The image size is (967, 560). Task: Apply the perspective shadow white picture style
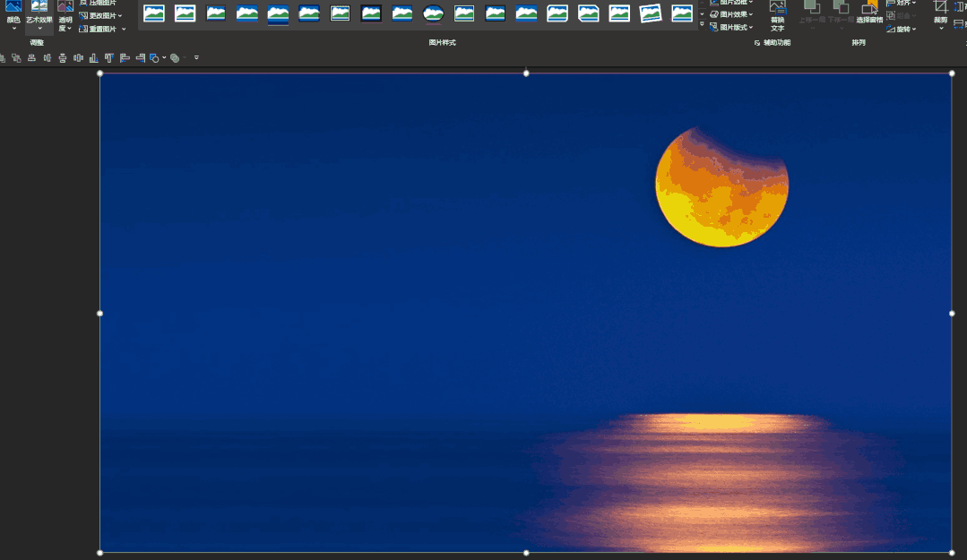click(681, 13)
